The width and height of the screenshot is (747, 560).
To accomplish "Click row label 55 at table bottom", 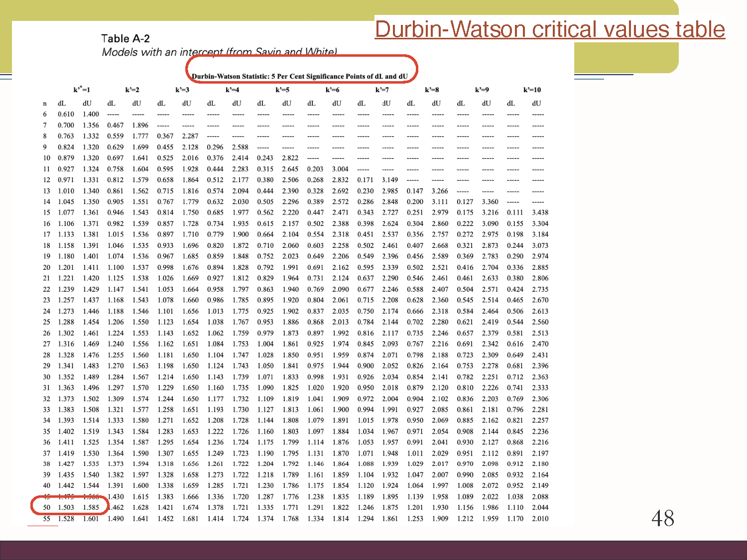I will point(46,518).
